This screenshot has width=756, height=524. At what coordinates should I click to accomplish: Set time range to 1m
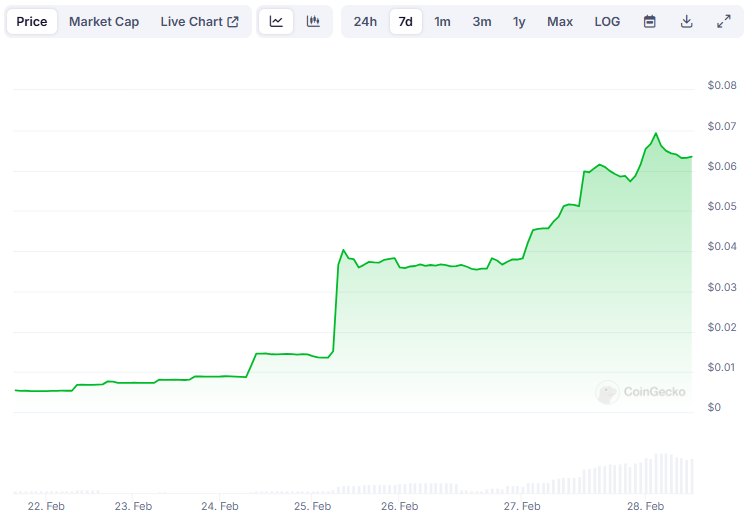442,22
